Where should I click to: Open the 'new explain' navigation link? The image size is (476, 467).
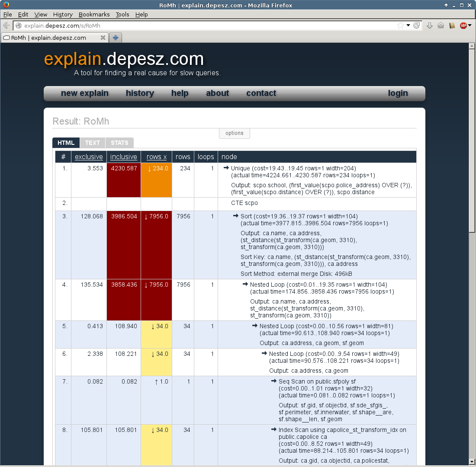coord(85,93)
